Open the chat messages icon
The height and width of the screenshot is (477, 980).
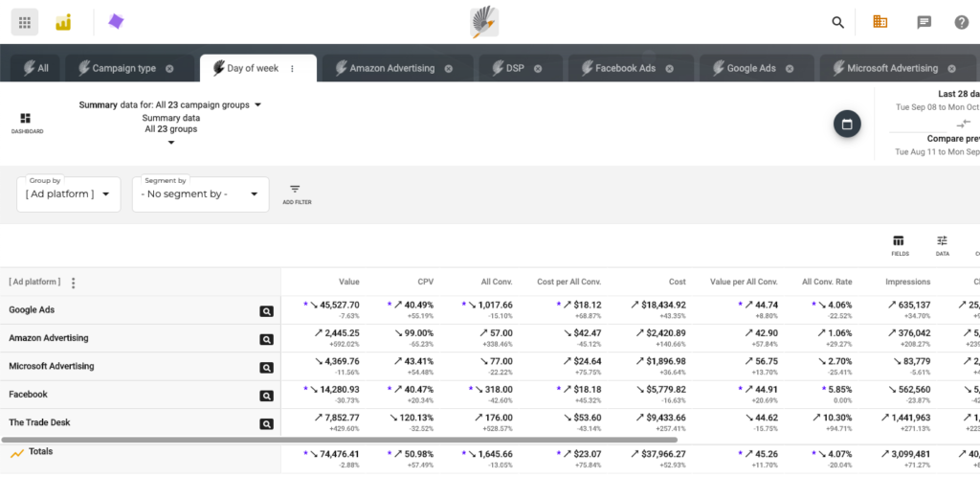click(924, 22)
